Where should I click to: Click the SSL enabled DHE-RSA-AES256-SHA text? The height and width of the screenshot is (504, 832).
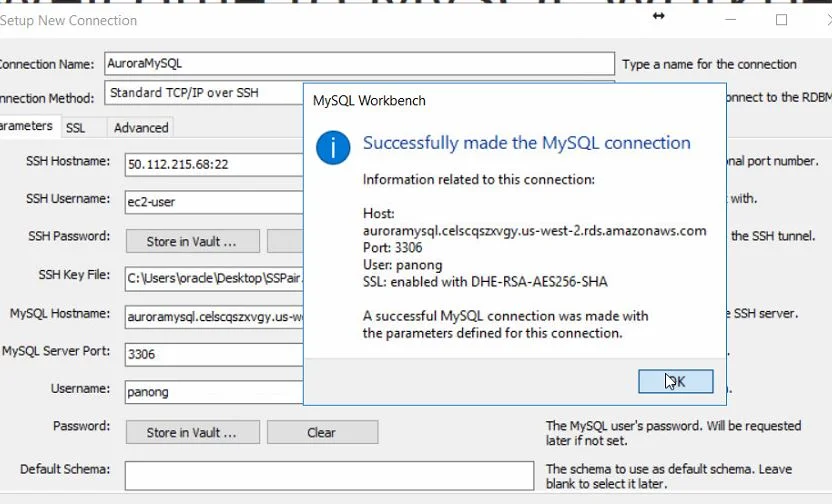pos(485,282)
